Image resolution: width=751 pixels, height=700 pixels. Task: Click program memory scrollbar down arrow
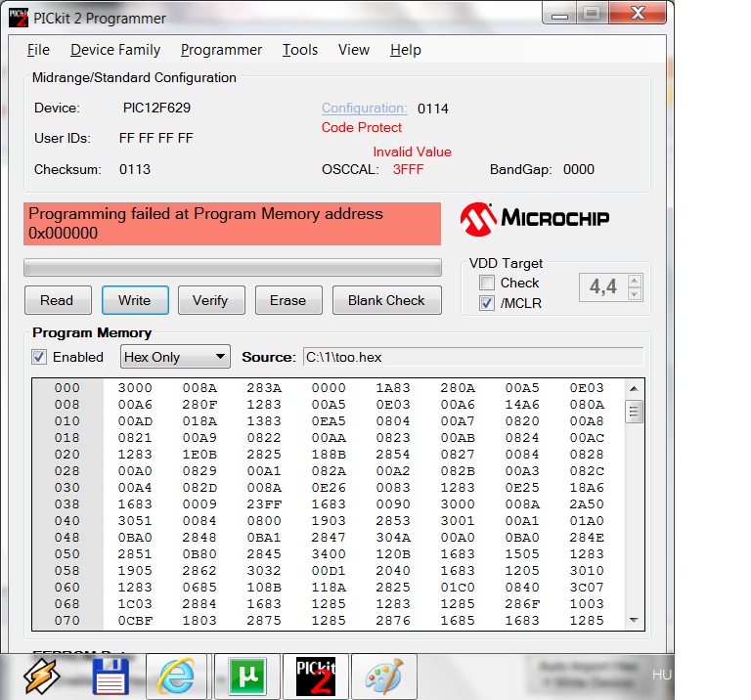634,620
